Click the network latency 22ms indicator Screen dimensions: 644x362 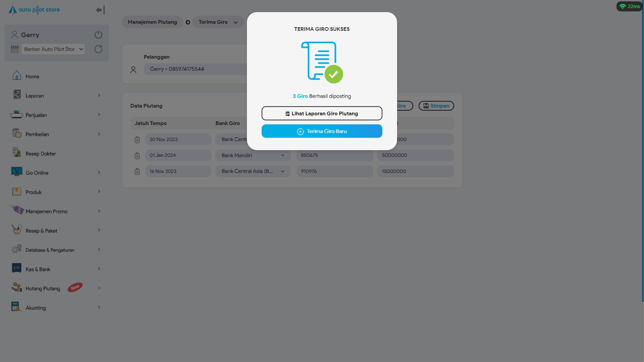(x=629, y=6)
